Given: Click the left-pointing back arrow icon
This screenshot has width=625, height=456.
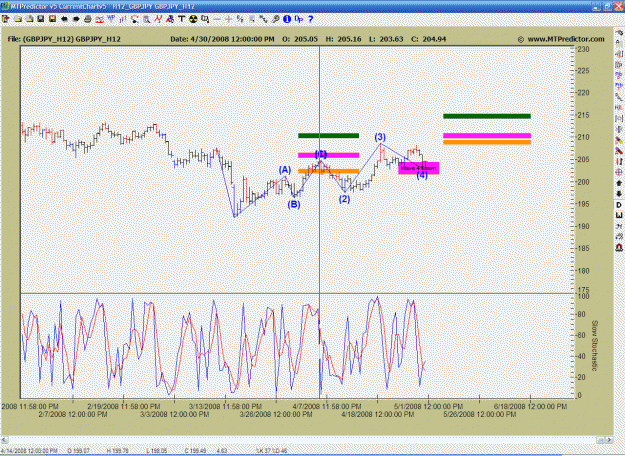Looking at the screenshot, I should click(x=64, y=19).
